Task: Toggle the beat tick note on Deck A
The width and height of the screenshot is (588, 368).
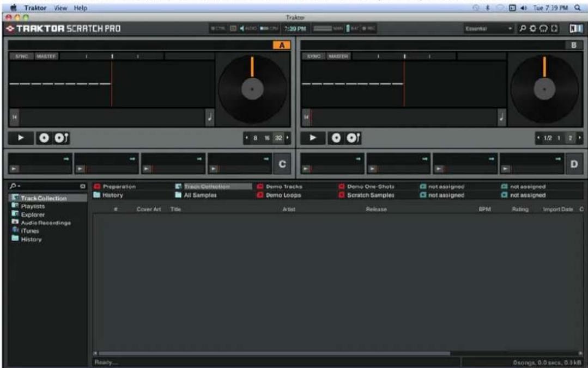Action: [x=210, y=117]
